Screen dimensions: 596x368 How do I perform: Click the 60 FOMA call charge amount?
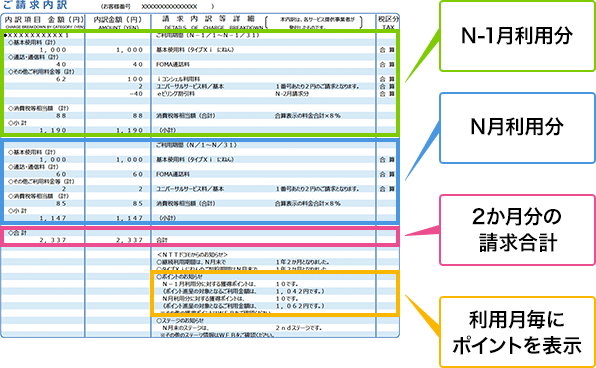(138, 174)
